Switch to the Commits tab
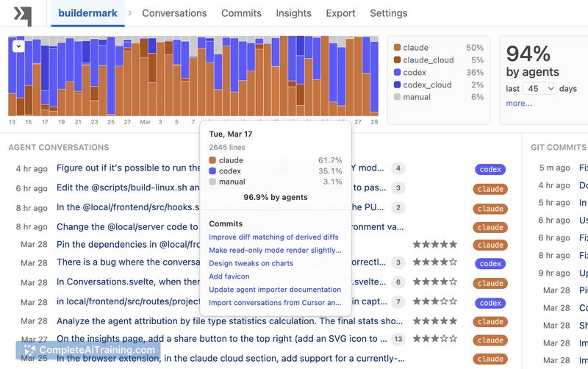This screenshot has width=588, height=369. coord(241,13)
